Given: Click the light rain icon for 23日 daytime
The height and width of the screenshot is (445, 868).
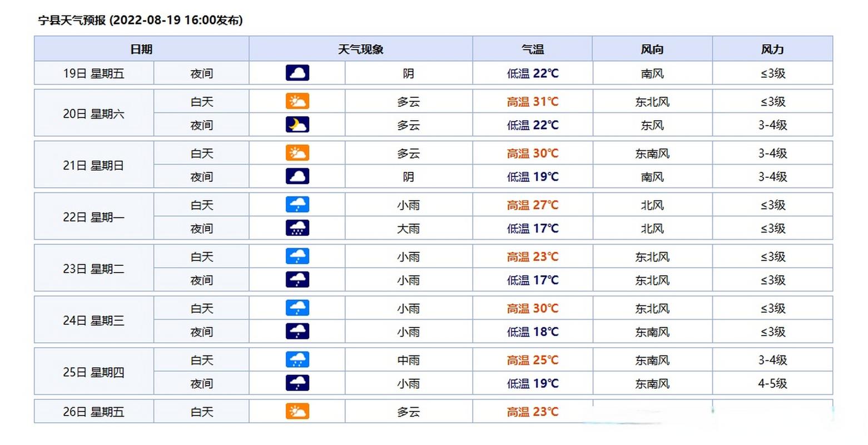Looking at the screenshot, I should [x=297, y=256].
